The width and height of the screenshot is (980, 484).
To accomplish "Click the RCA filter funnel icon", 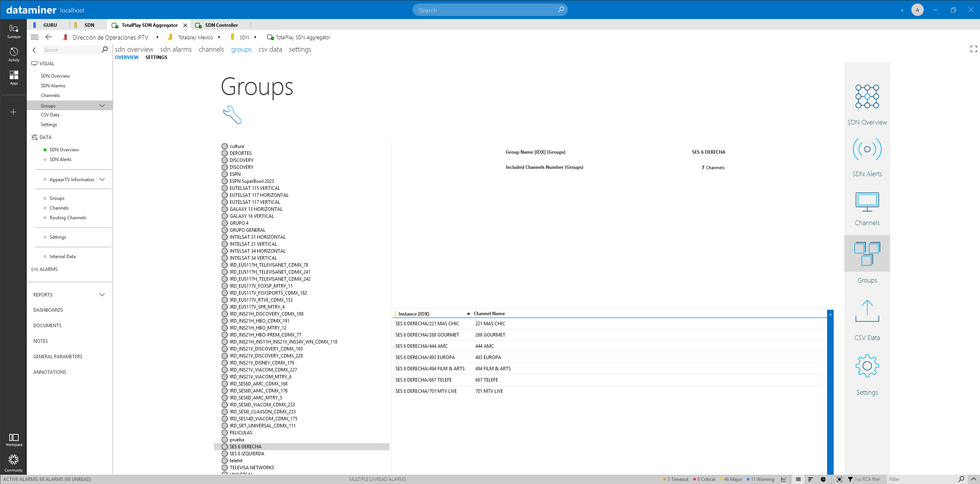I will click(x=850, y=479).
